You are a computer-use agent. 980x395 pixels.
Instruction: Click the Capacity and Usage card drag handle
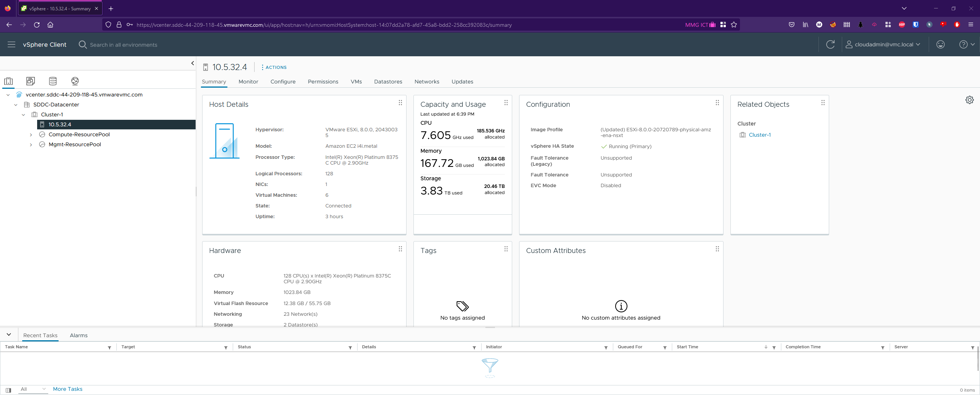[506, 103]
